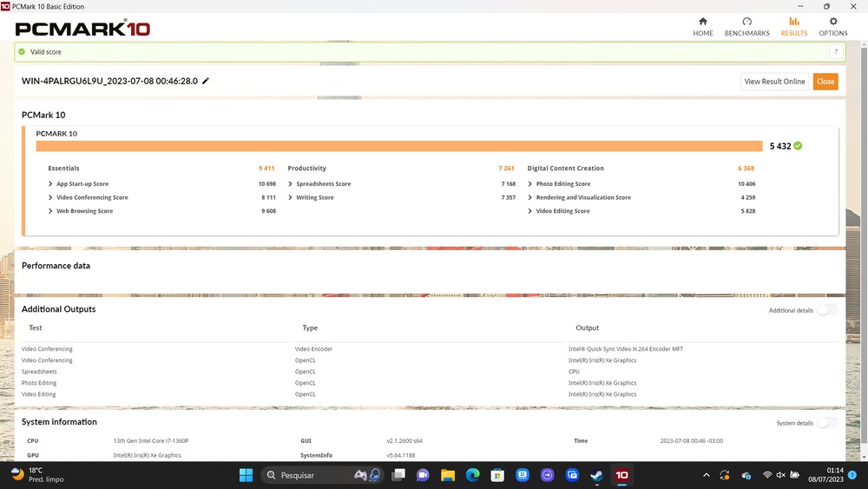Switch to the Results tab
868x489 pixels.
point(793,26)
